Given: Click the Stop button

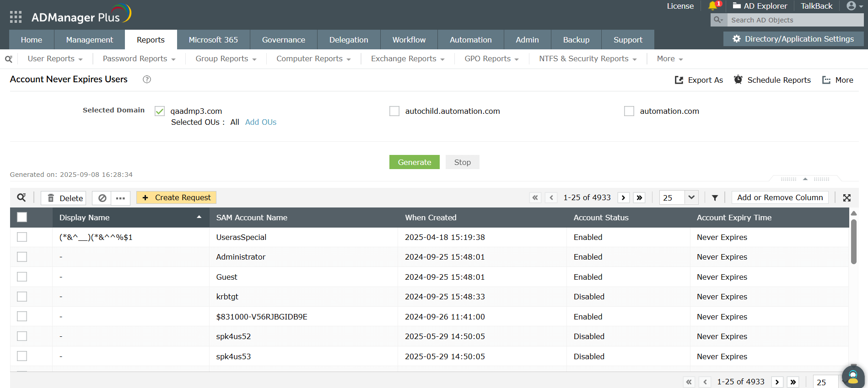Looking at the screenshot, I should click(x=463, y=162).
